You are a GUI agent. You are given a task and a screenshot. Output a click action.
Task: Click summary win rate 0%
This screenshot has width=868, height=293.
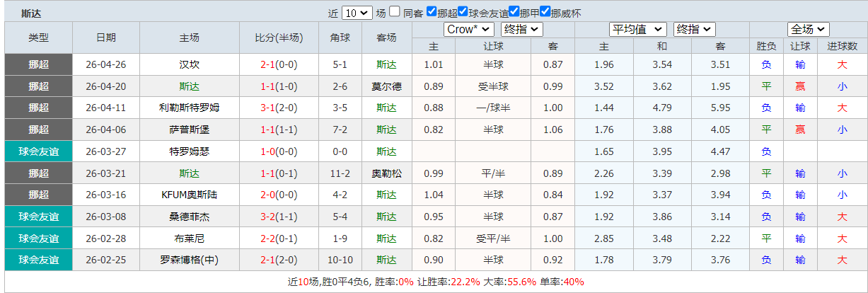coord(405,282)
